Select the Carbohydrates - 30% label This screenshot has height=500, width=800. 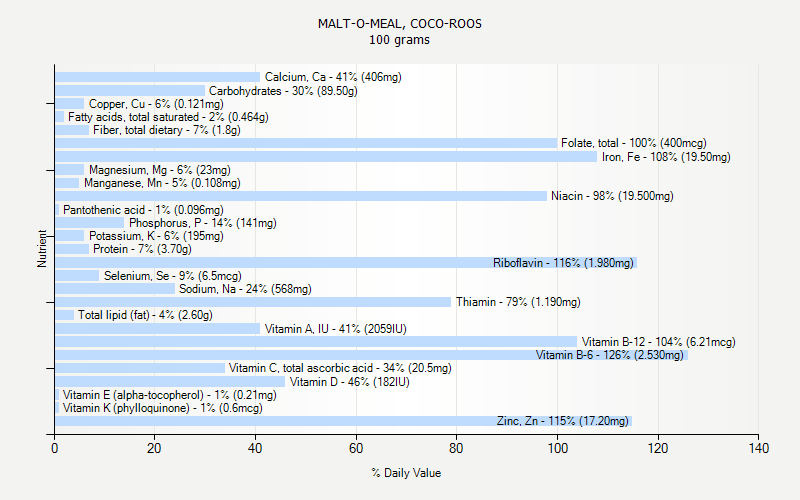click(x=283, y=91)
